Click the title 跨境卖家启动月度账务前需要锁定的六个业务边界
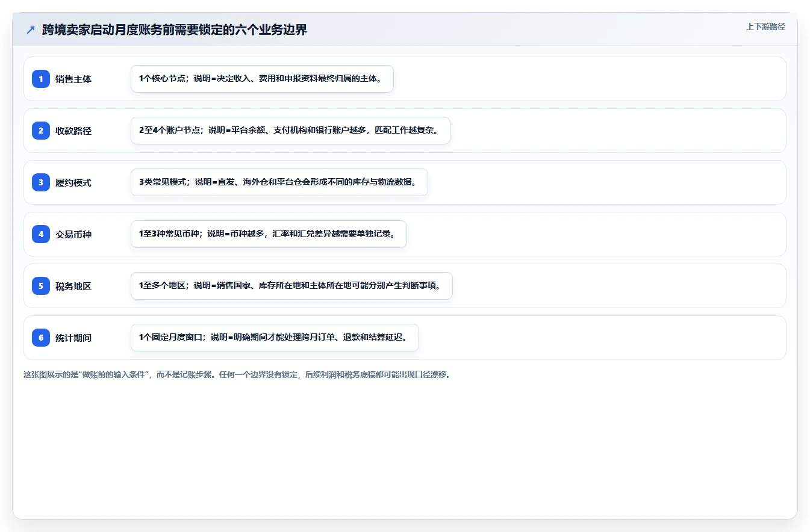 coord(175,29)
